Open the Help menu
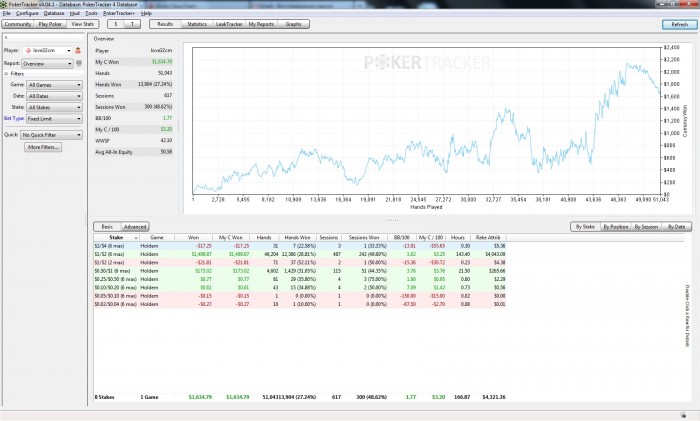 pos(146,13)
